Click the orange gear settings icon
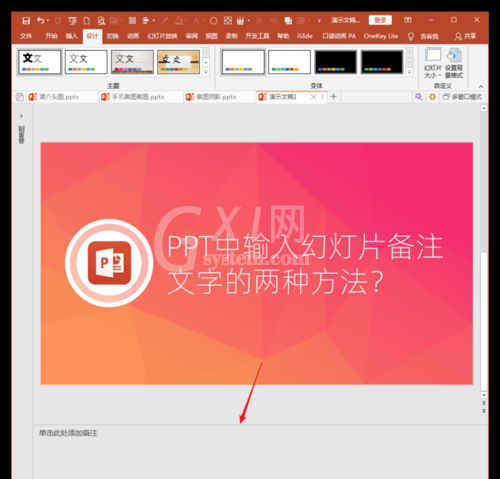 (x=432, y=97)
